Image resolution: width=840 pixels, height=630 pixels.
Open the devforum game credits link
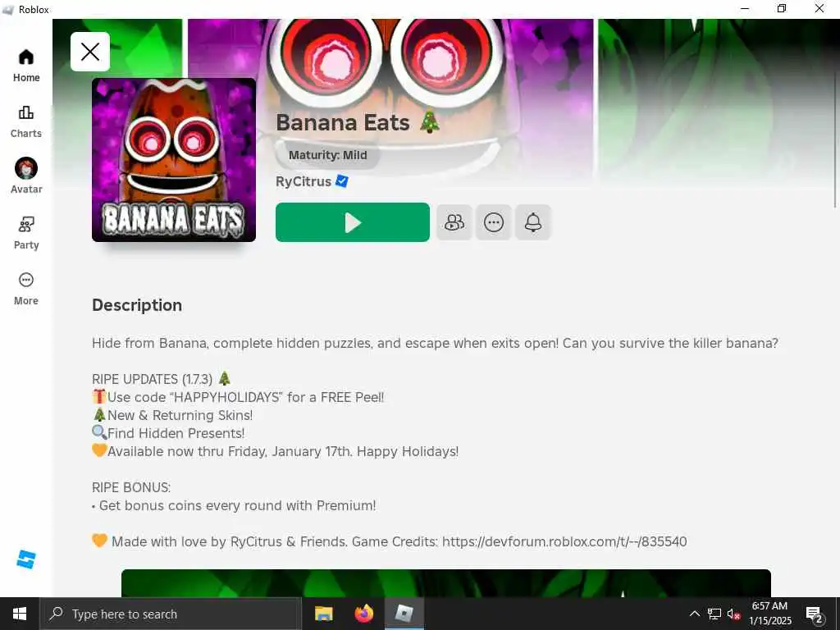564,541
